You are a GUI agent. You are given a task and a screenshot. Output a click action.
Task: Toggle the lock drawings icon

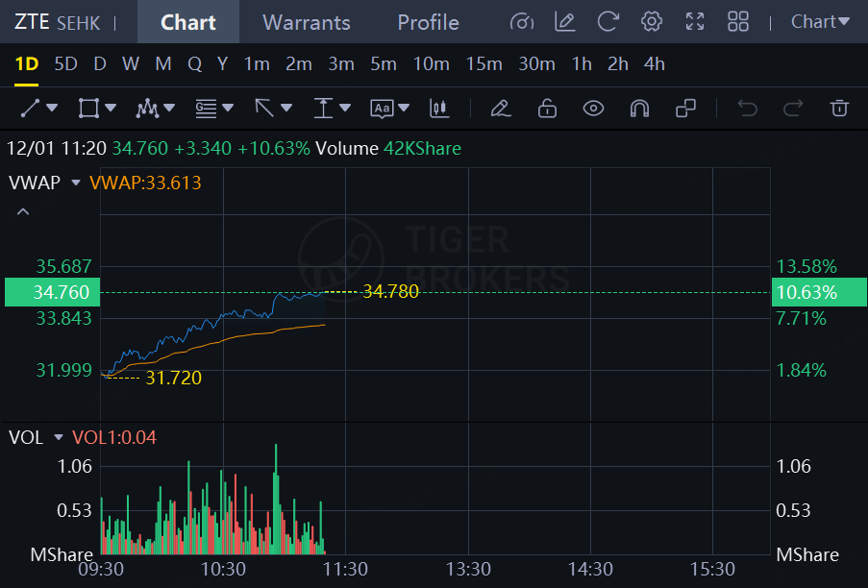(x=547, y=108)
